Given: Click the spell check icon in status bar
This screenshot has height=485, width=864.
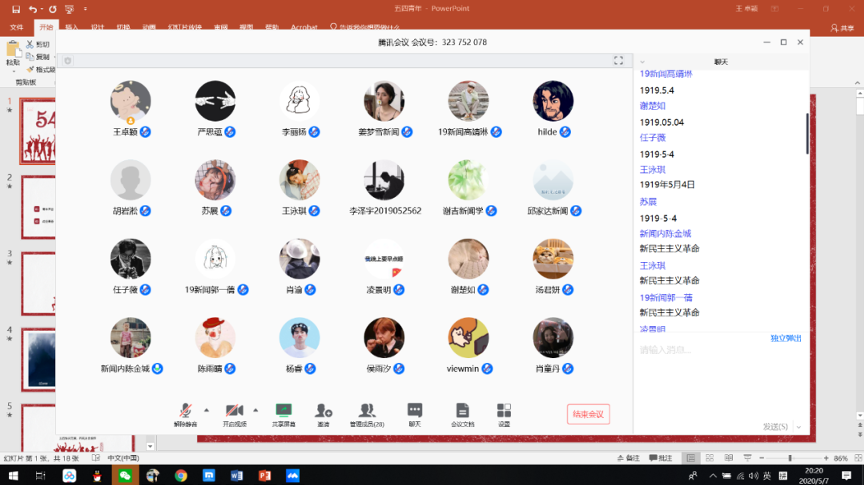Looking at the screenshot, I should pyautogui.click(x=96, y=458).
